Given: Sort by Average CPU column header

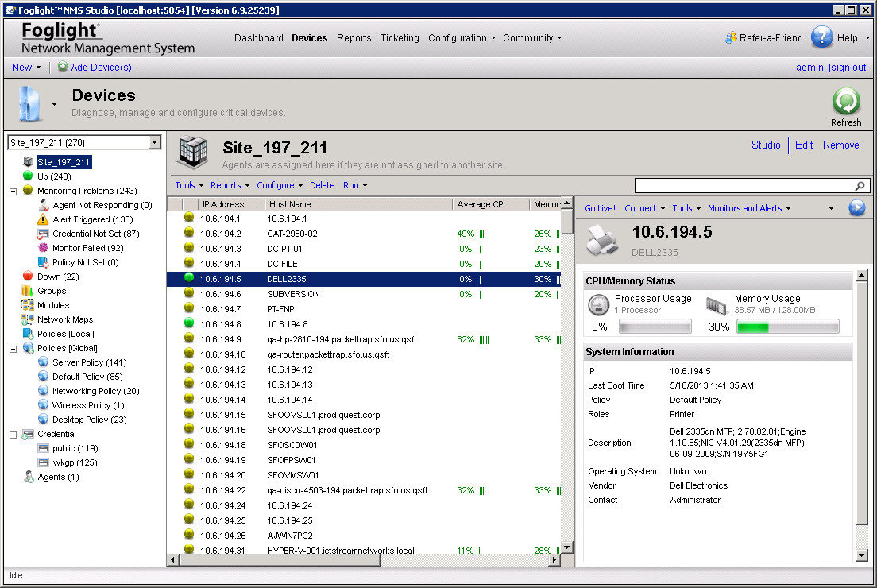Looking at the screenshot, I should pyautogui.click(x=490, y=204).
